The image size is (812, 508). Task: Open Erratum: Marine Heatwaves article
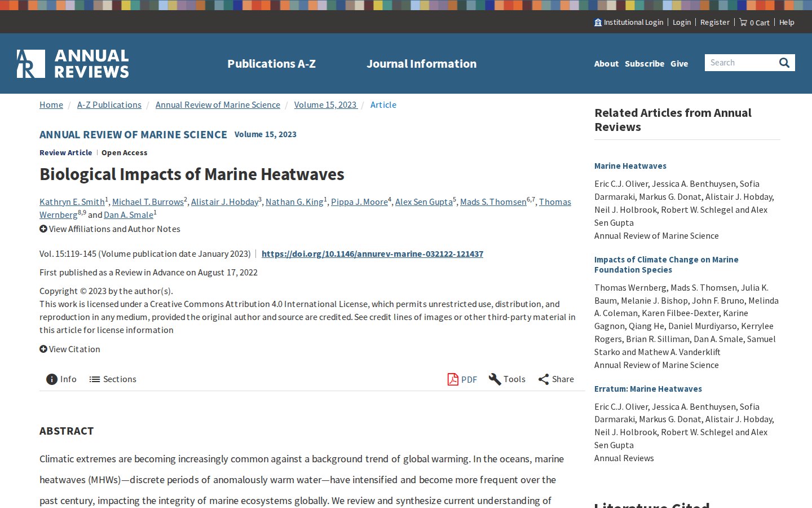click(x=648, y=389)
